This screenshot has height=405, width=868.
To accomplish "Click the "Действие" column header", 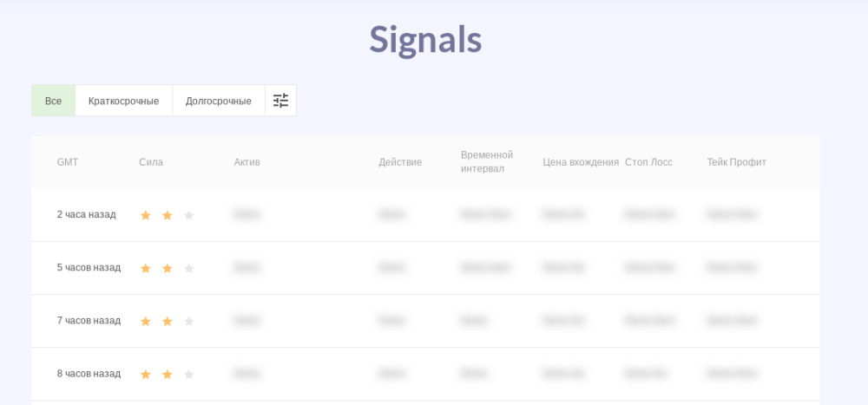I will [400, 162].
